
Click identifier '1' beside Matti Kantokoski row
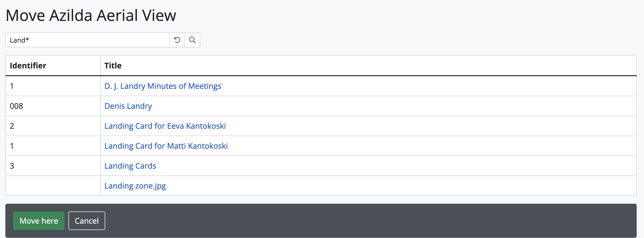12,146
